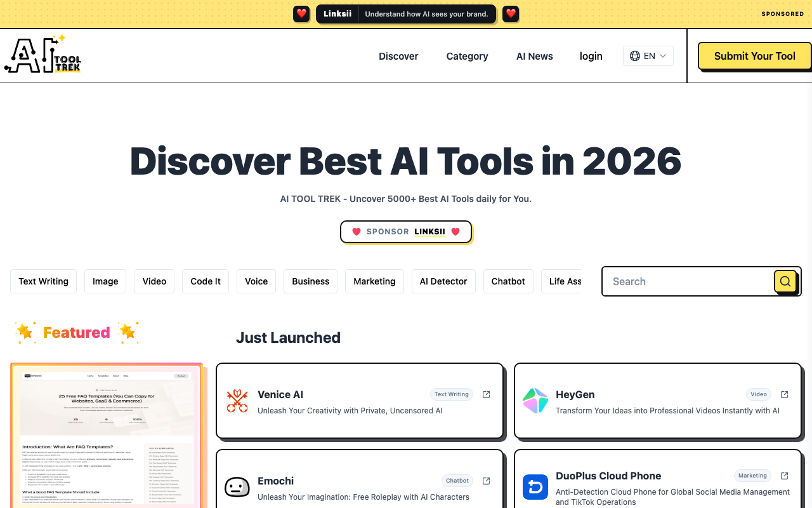Click the HeyGen colorful logo
The width and height of the screenshot is (812, 508).
(x=535, y=401)
